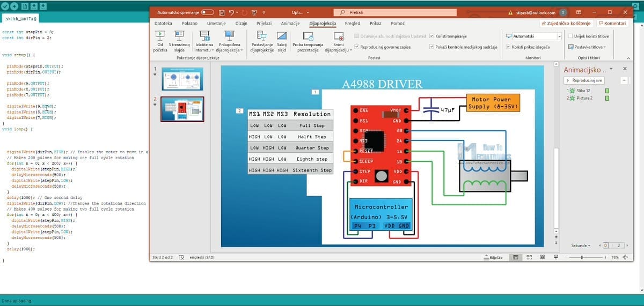
Task: Switch to slide sorter view in status bar
Action: coord(529,258)
